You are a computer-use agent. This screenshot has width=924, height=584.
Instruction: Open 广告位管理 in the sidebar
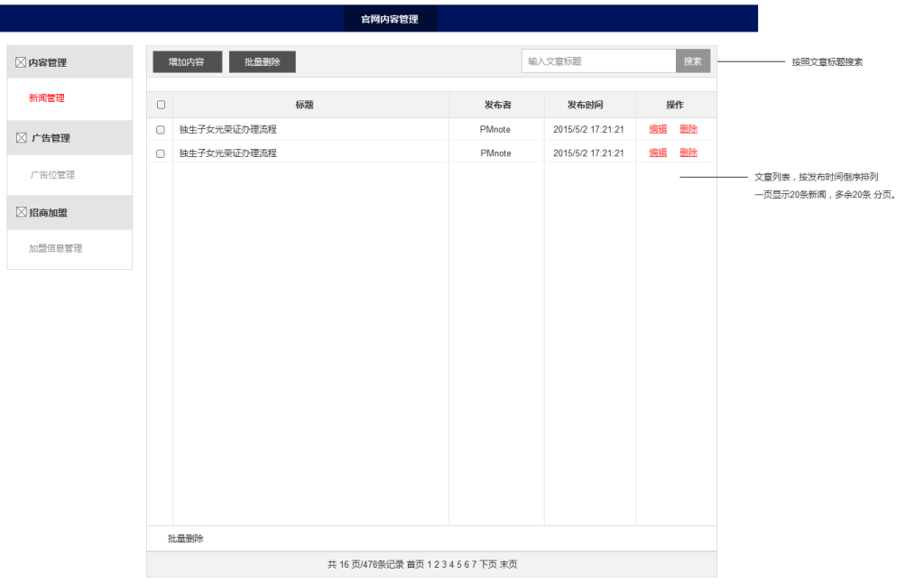tap(52, 174)
